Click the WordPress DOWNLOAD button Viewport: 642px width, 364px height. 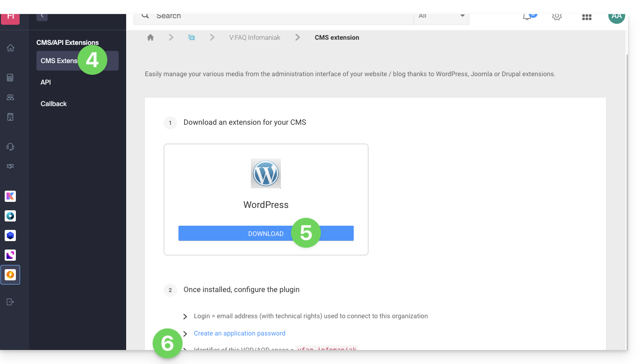click(x=266, y=234)
